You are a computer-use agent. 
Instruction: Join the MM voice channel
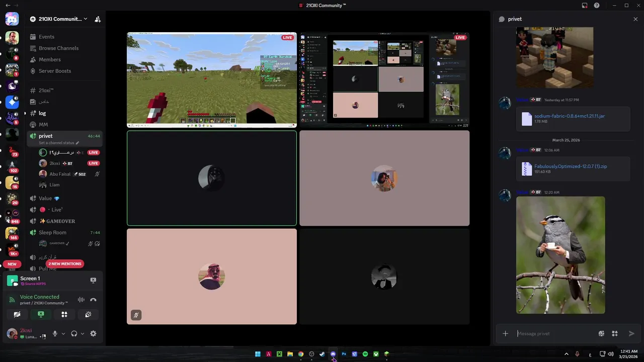coord(64,125)
